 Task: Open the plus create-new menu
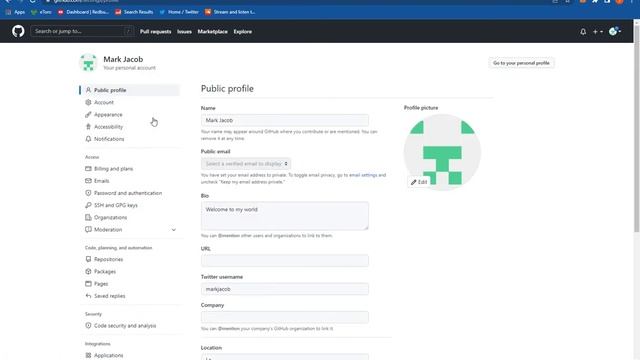[598, 31]
